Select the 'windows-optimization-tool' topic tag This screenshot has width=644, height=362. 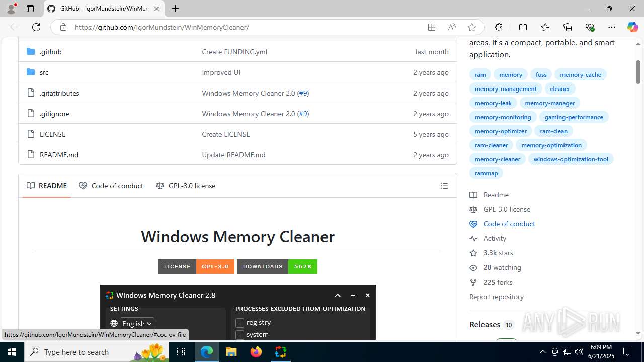pyautogui.click(x=571, y=159)
